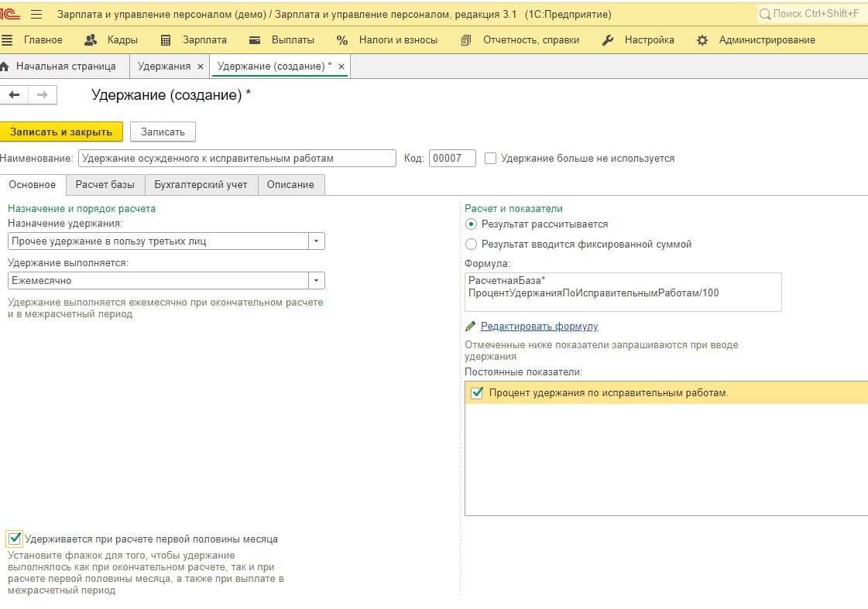The height and width of the screenshot is (609, 868).
Task: Click into the Код field 00007
Action: tap(452, 158)
